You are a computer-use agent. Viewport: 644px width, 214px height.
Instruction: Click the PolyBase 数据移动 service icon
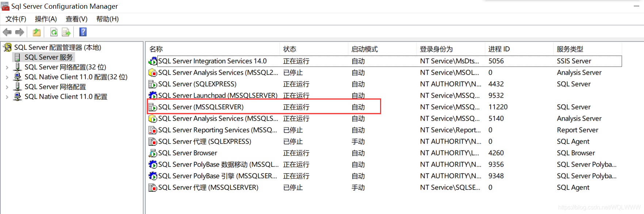tap(153, 164)
